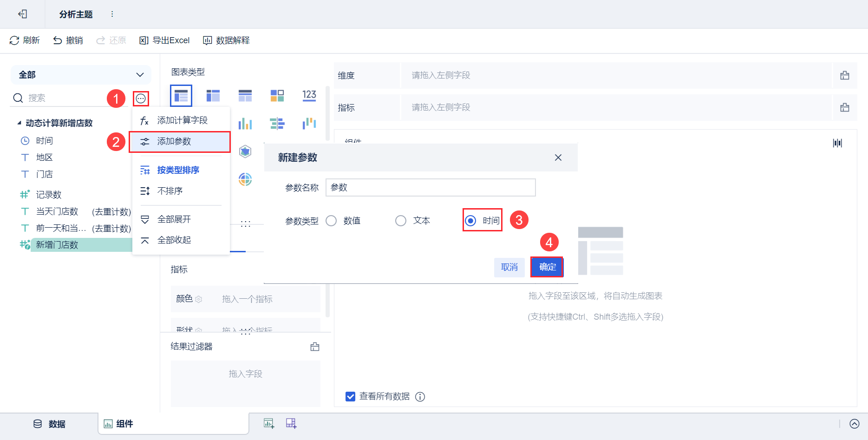Select the 数值 parameter type radio
Screen dimensions: 868x440
pyautogui.click(x=331, y=221)
